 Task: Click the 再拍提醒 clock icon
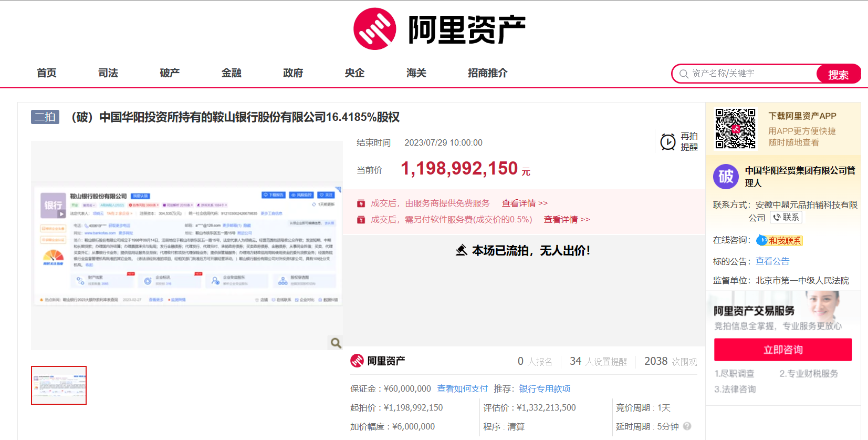668,142
